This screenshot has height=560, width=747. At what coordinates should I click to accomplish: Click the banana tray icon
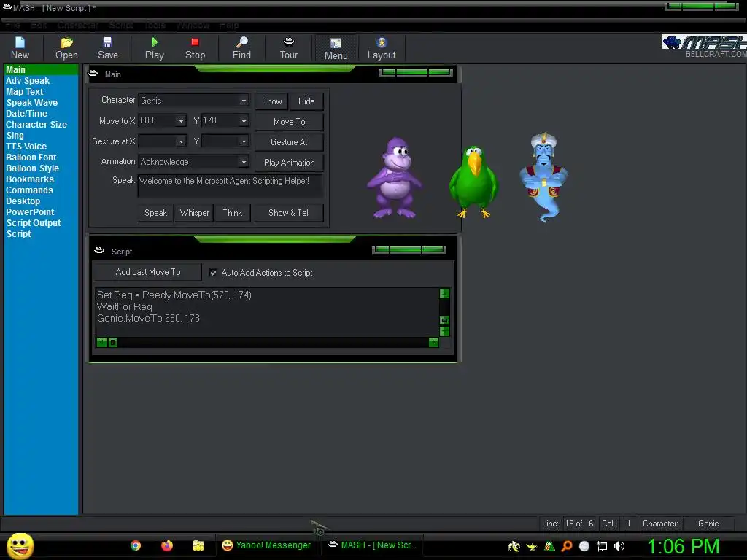coord(514,546)
